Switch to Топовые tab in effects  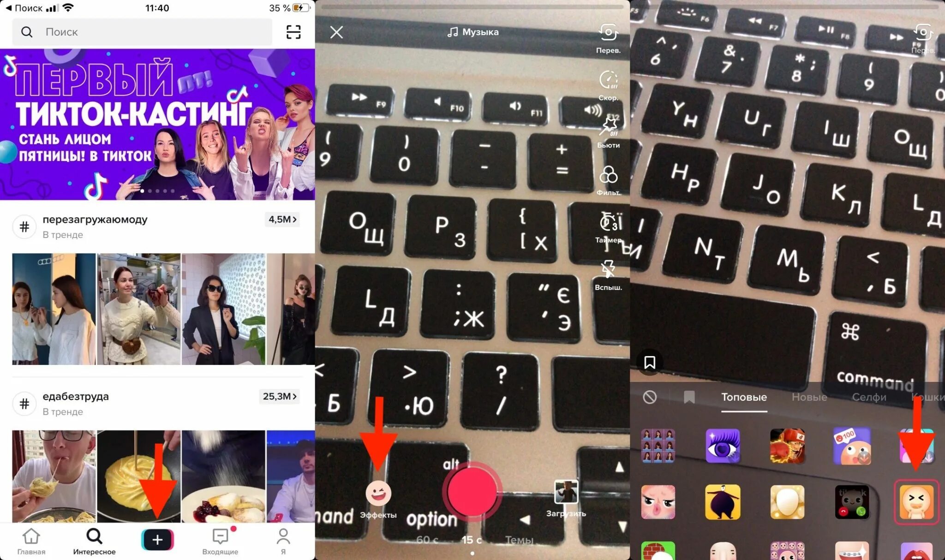coord(744,397)
